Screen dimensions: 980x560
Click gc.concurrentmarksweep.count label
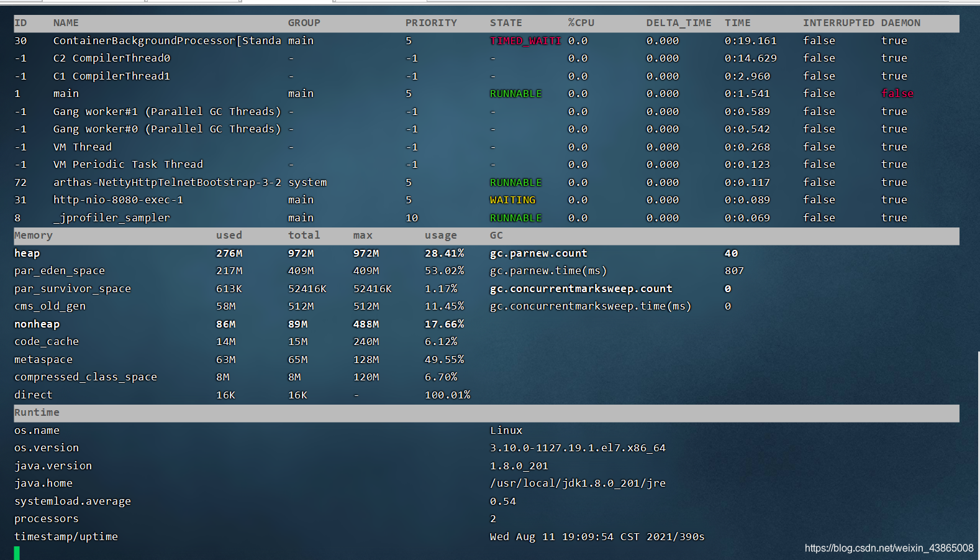(581, 288)
